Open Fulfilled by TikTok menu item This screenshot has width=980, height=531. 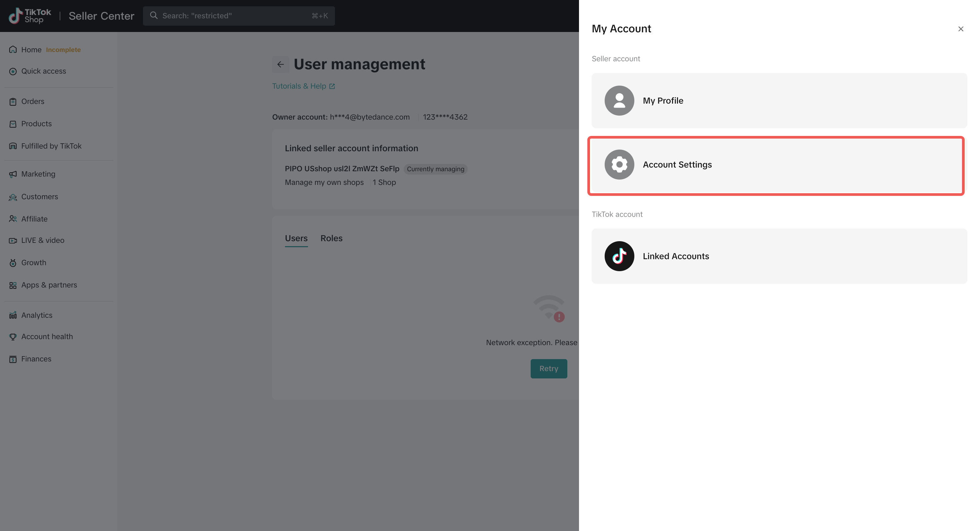(51, 146)
